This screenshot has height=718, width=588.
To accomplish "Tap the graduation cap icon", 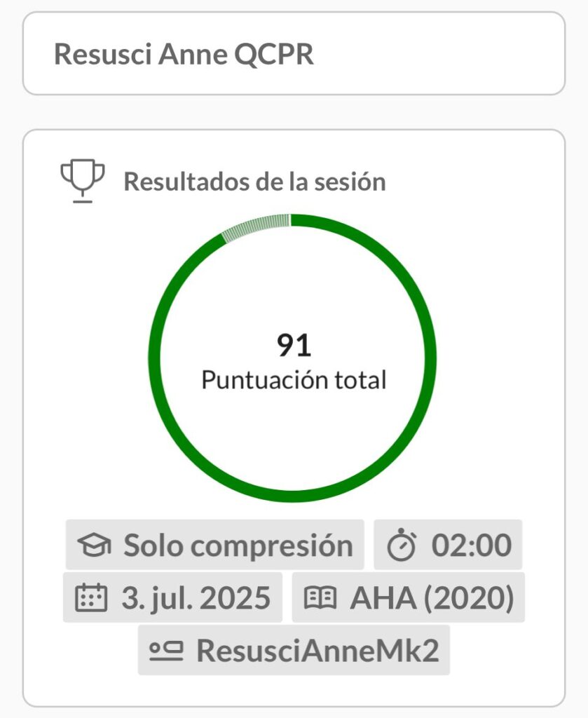I will 94,546.
